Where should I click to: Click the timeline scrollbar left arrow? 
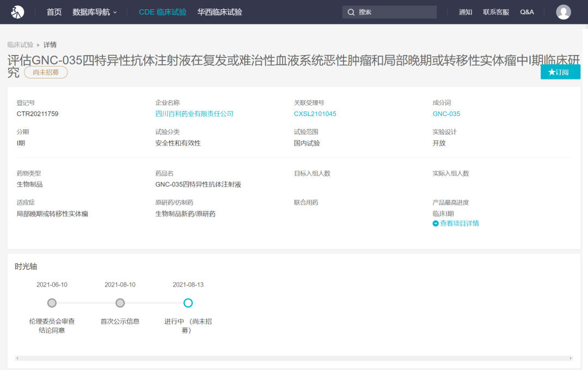click(17, 358)
